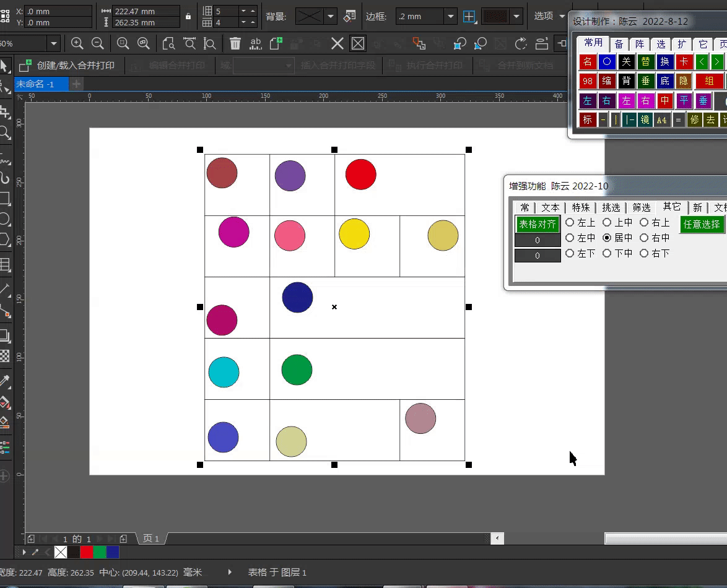Select the 右下 alignment radio button
Viewport: 727px width, 588px height.
click(644, 253)
